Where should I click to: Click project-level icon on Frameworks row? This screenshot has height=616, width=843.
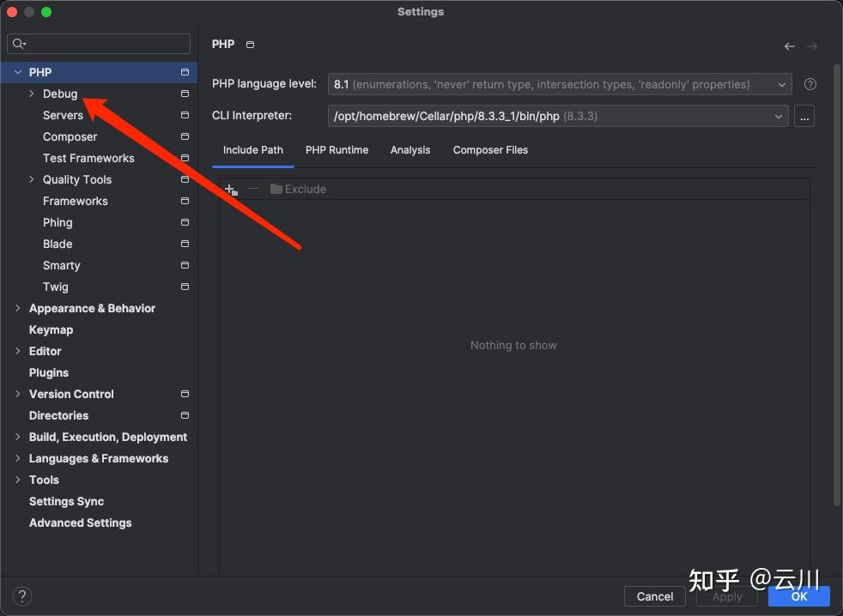pos(185,201)
